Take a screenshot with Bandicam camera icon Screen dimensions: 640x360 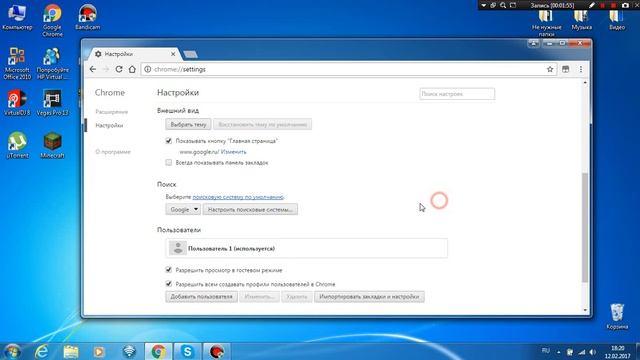click(x=625, y=5)
